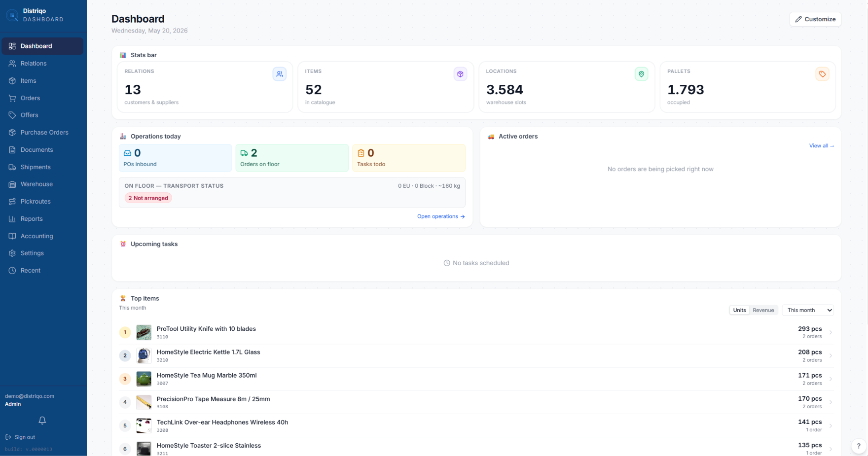The width and height of the screenshot is (868, 456).
Task: Expand the HomeStyle Tea Mug row chevron
Action: 831,379
